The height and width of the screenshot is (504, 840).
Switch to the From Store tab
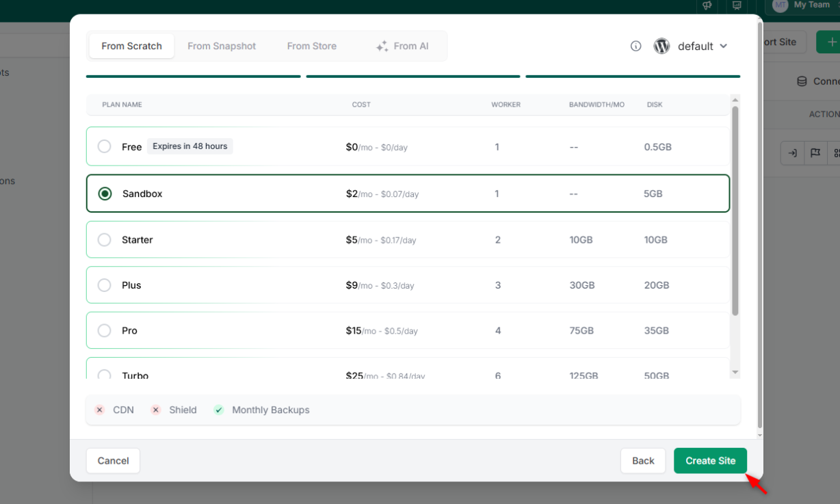[x=312, y=45]
